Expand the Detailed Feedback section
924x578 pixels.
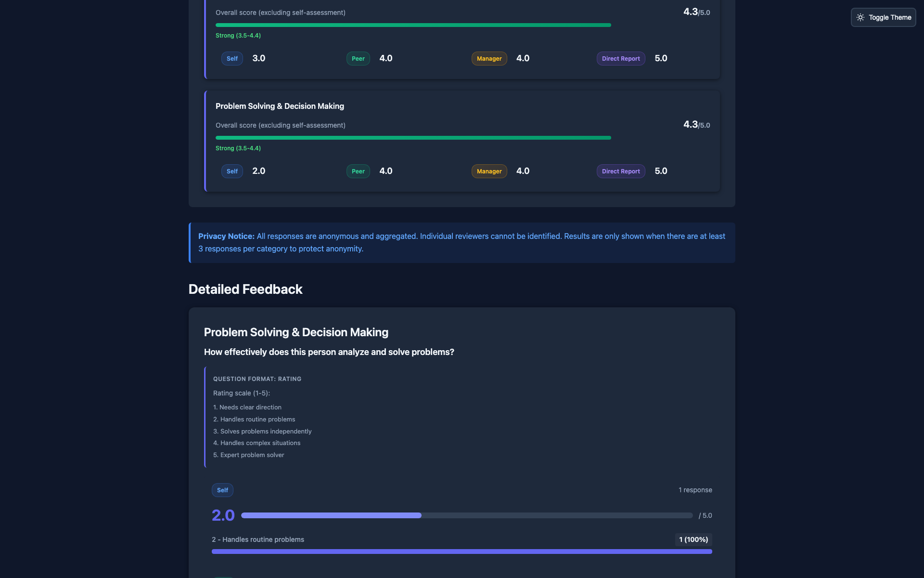[245, 289]
